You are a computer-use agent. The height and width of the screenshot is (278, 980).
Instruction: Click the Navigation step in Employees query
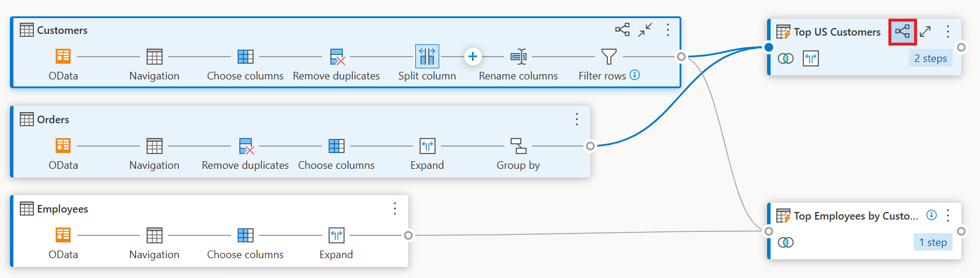[x=155, y=235]
